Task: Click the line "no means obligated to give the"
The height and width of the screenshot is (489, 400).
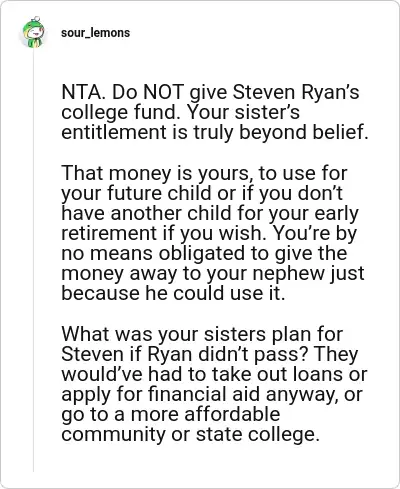Action: click(204, 253)
